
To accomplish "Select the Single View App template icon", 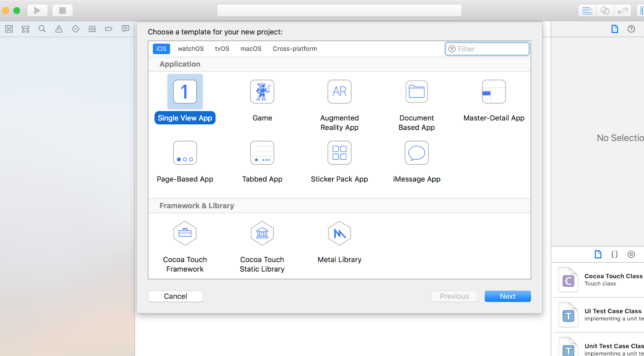I will click(185, 92).
